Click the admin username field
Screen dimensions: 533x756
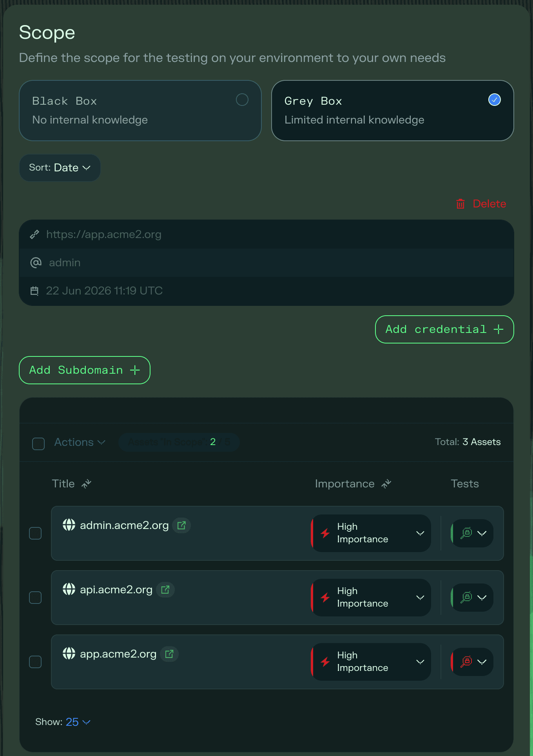[266, 263]
